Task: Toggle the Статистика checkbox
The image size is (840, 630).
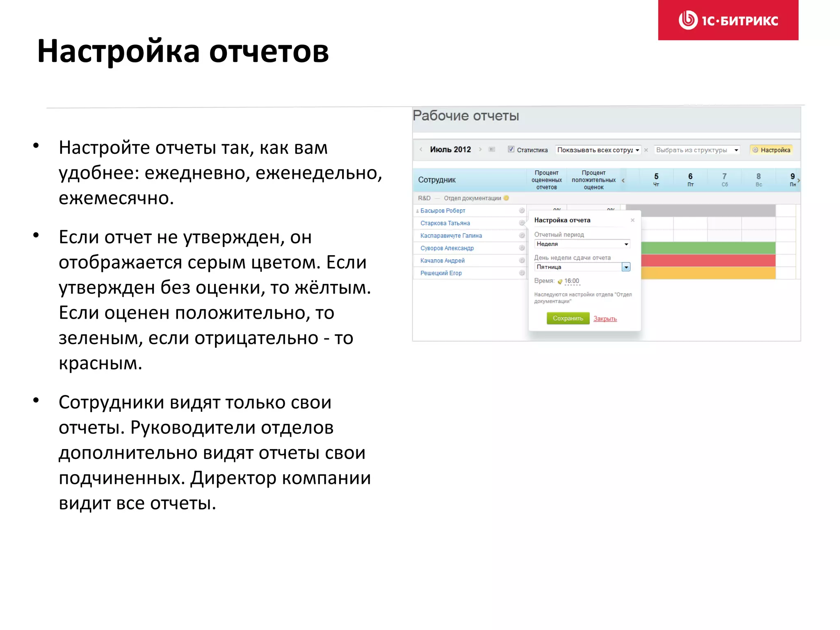Action: pos(511,149)
